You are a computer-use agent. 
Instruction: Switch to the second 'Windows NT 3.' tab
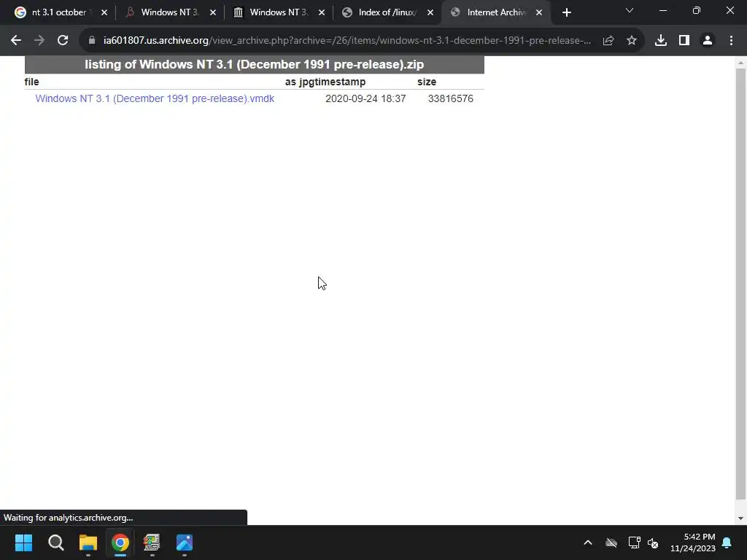pos(169,12)
